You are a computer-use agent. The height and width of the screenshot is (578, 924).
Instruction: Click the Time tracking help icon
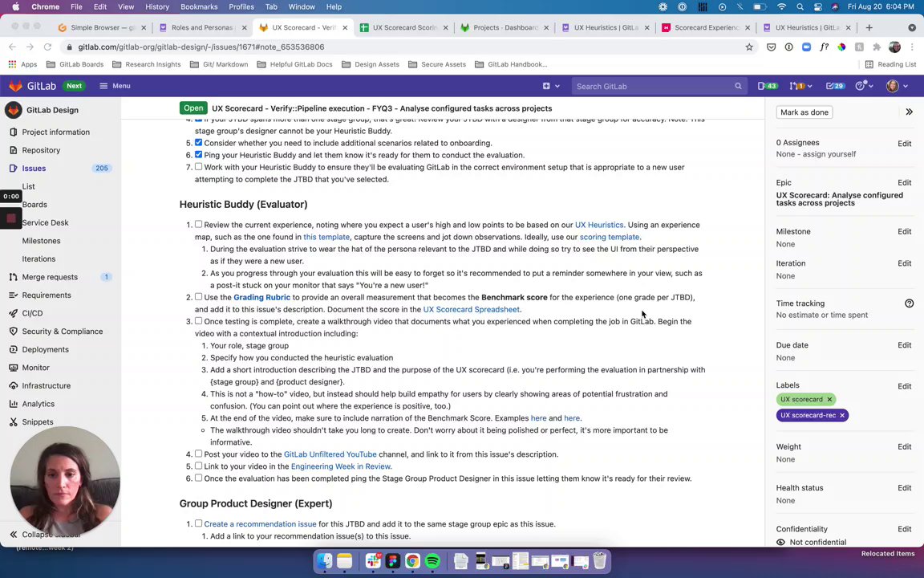pos(909,303)
